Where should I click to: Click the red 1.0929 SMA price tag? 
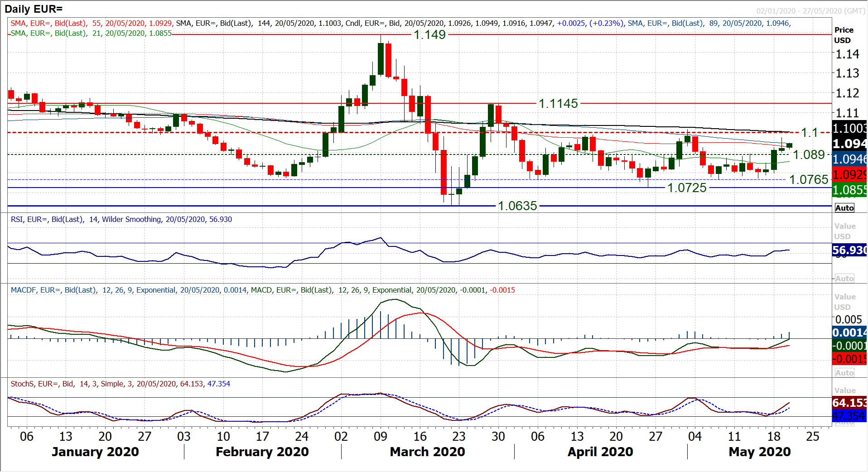click(x=849, y=174)
